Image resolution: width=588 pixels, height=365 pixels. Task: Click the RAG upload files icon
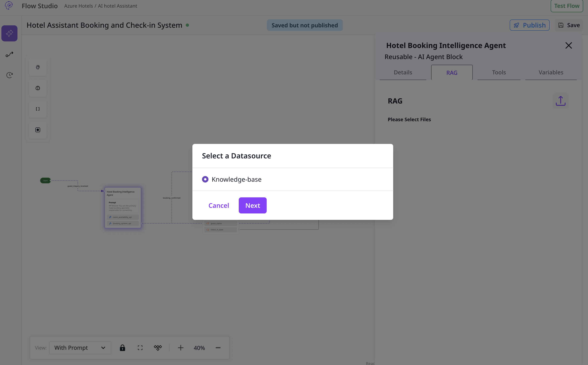[x=560, y=101]
